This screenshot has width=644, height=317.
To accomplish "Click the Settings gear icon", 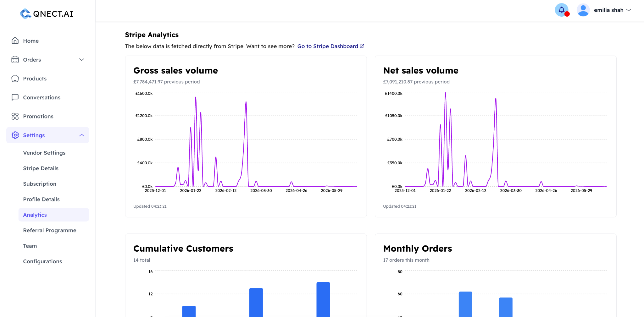I will pyautogui.click(x=15, y=135).
